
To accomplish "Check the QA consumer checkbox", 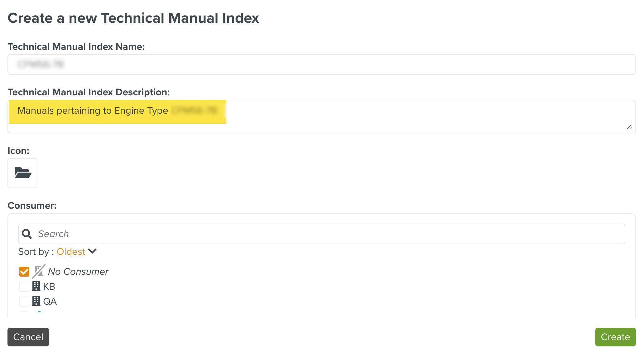I will [25, 301].
